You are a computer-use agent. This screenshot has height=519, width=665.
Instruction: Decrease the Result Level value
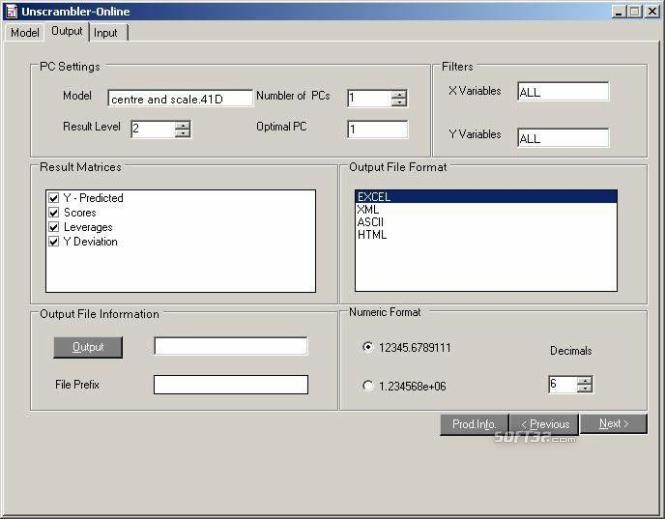pyautogui.click(x=182, y=133)
